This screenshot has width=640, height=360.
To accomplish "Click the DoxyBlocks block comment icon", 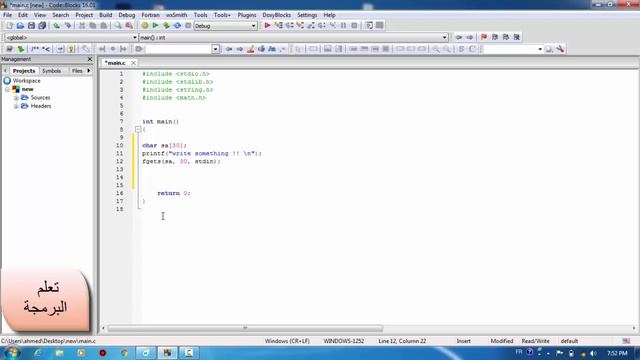I will pyautogui.click(x=35, y=49).
